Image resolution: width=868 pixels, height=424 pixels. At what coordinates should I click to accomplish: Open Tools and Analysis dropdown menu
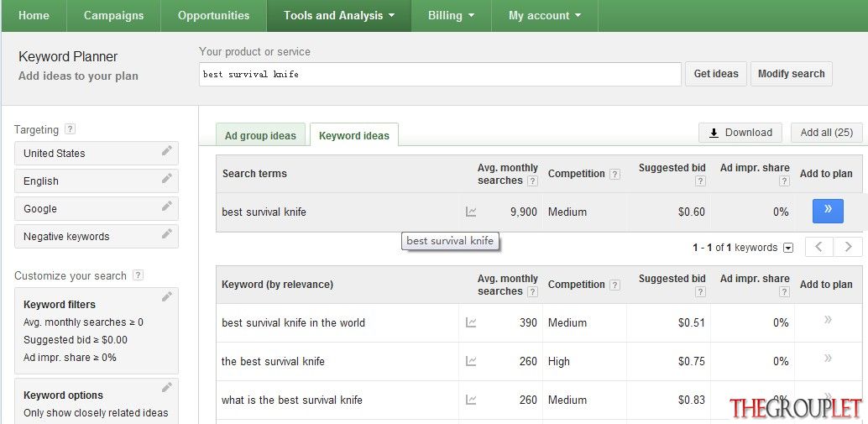(339, 15)
